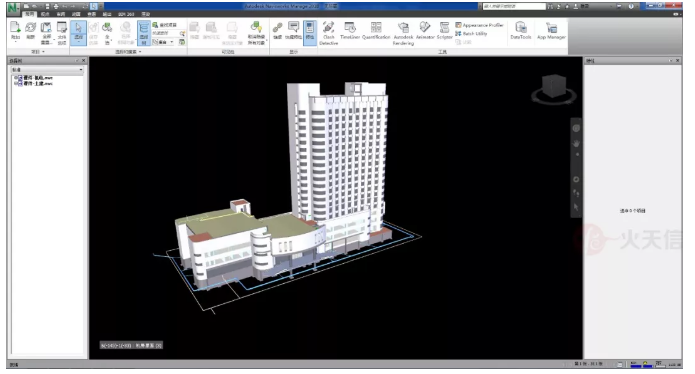The image size is (695, 374).
Task: Click the ViewCube in the viewport
Action: (554, 86)
